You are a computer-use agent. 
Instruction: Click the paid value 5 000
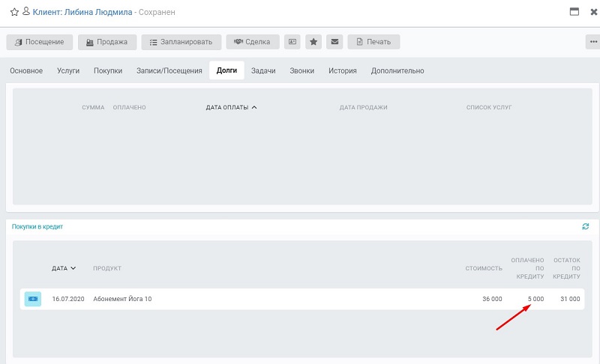[535, 299]
